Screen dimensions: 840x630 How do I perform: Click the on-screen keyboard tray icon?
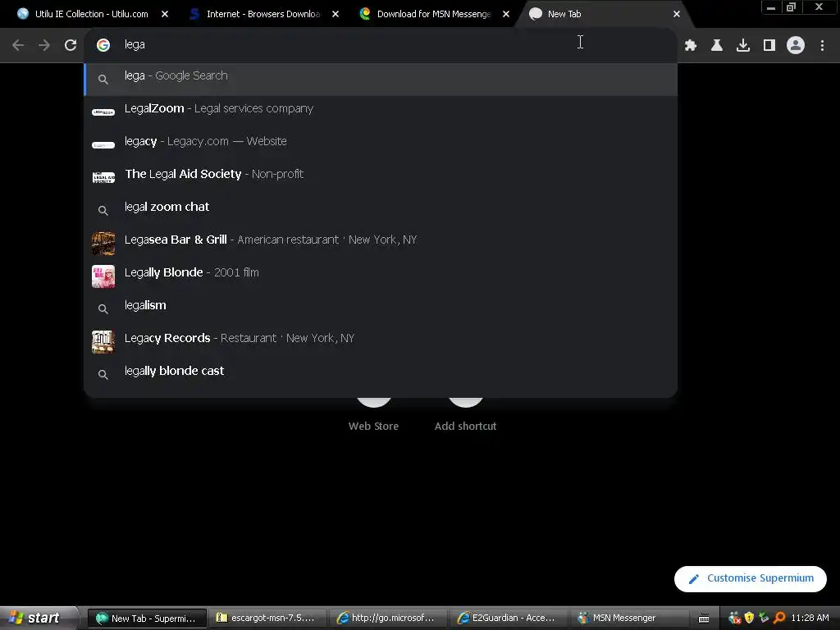pos(704,619)
